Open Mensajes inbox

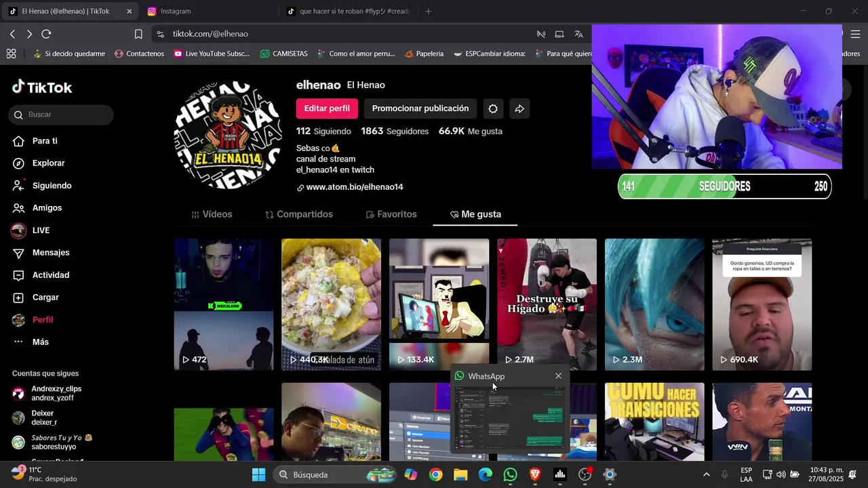(x=51, y=253)
